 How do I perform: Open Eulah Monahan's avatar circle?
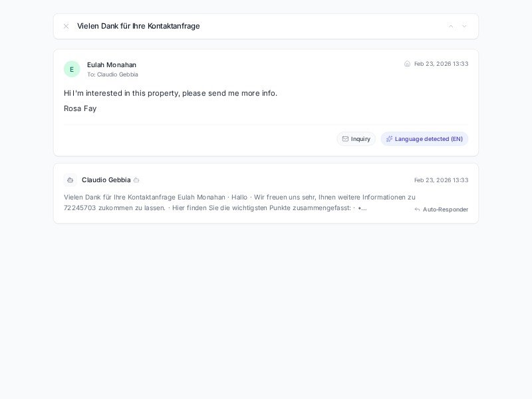coord(72,69)
